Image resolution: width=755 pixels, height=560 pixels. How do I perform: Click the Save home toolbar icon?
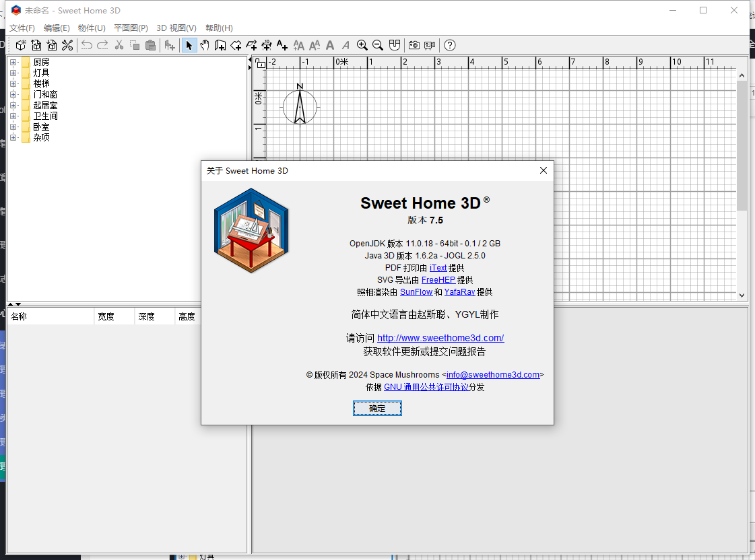click(x=51, y=45)
